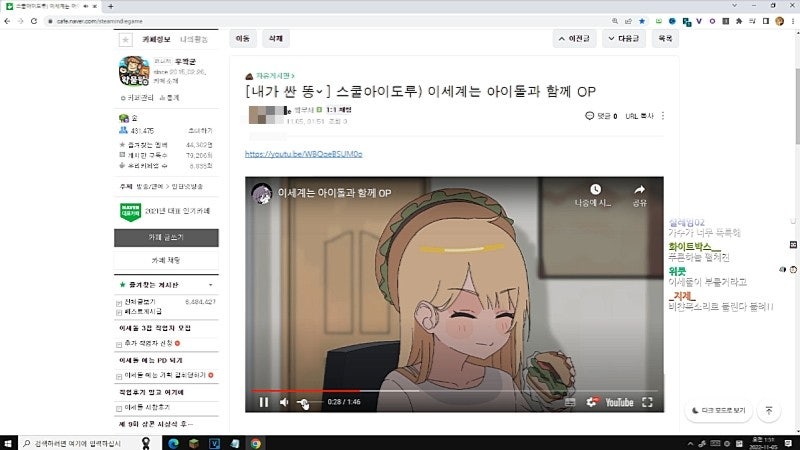
Task: Open the video channel avatar
Action: click(262, 193)
